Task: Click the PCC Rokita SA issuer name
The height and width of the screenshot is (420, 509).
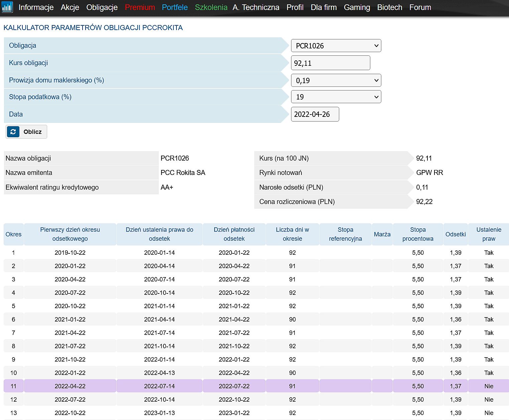Action: click(183, 173)
